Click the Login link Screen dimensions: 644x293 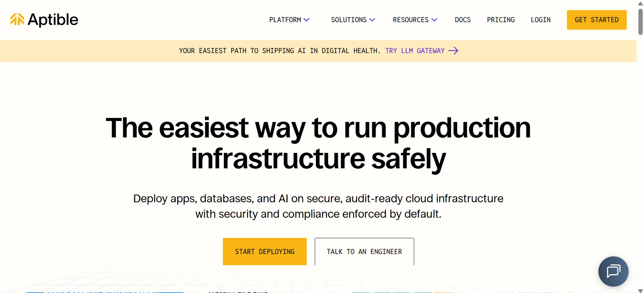pyautogui.click(x=541, y=20)
